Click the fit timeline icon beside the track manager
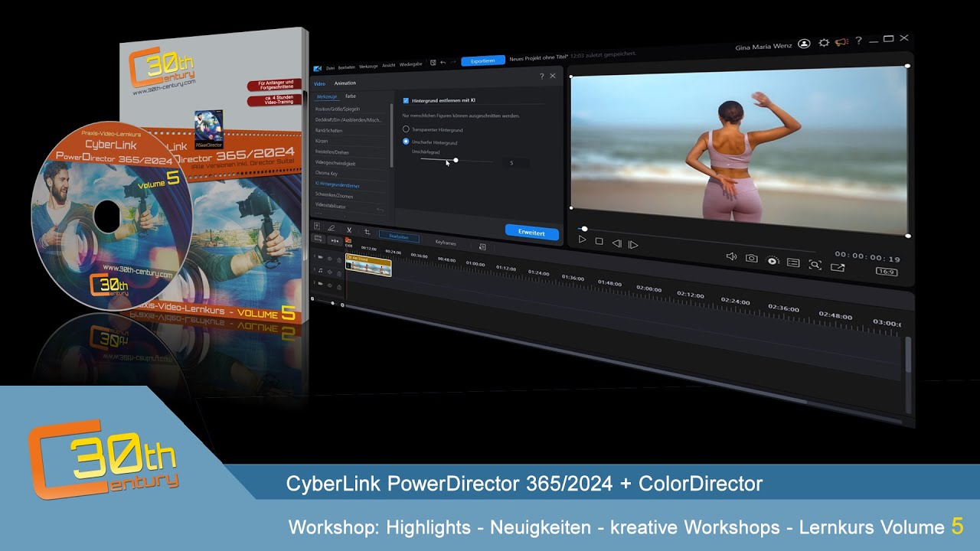 tap(335, 240)
